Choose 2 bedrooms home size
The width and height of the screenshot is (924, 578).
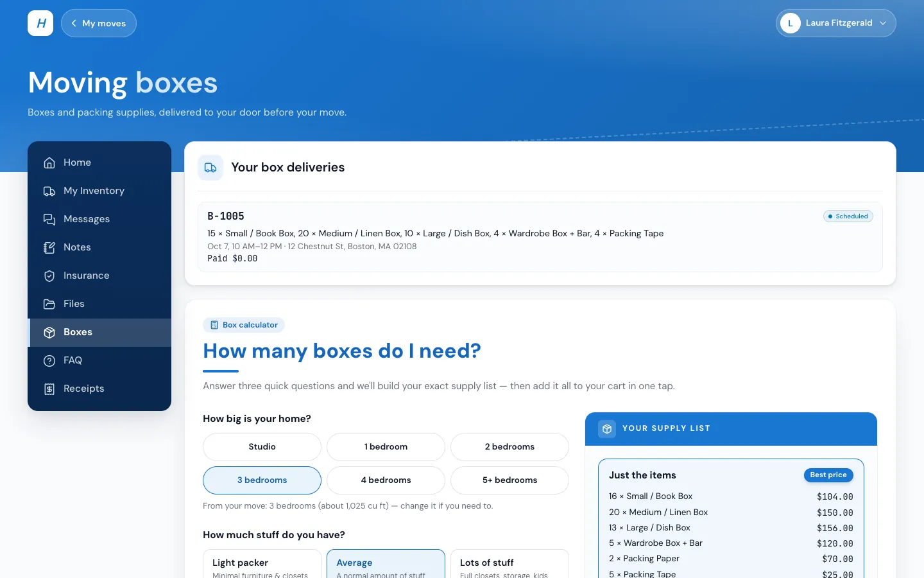(x=509, y=447)
